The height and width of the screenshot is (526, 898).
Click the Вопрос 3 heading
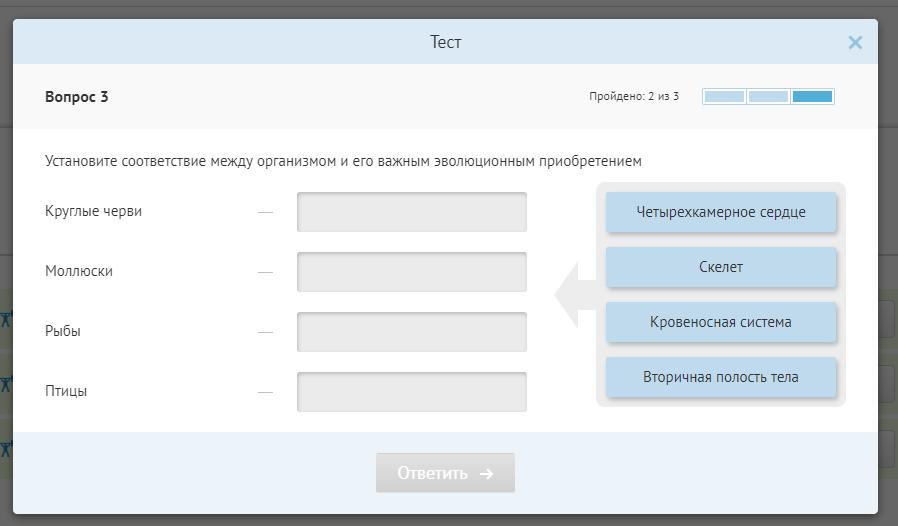pyautogui.click(x=77, y=97)
